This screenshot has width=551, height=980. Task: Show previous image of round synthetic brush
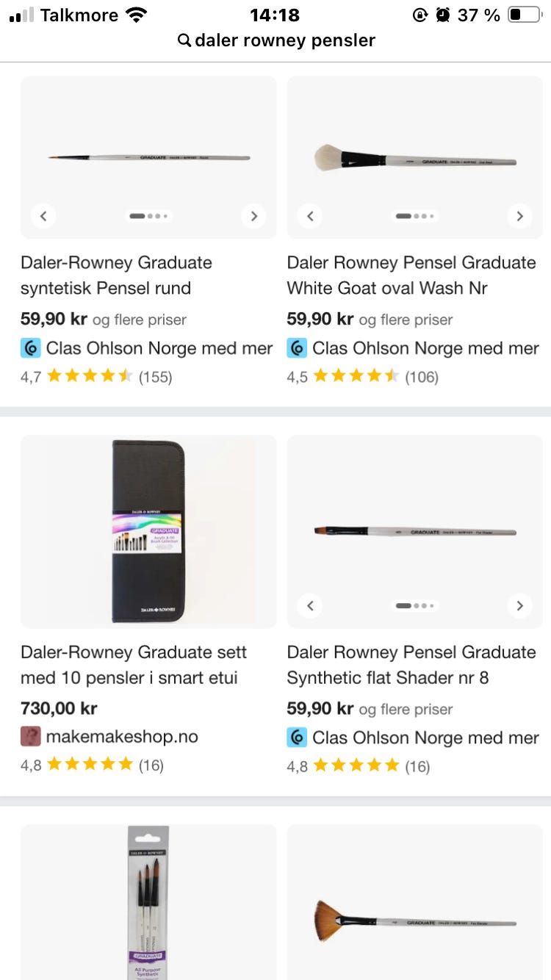pyautogui.click(x=43, y=216)
